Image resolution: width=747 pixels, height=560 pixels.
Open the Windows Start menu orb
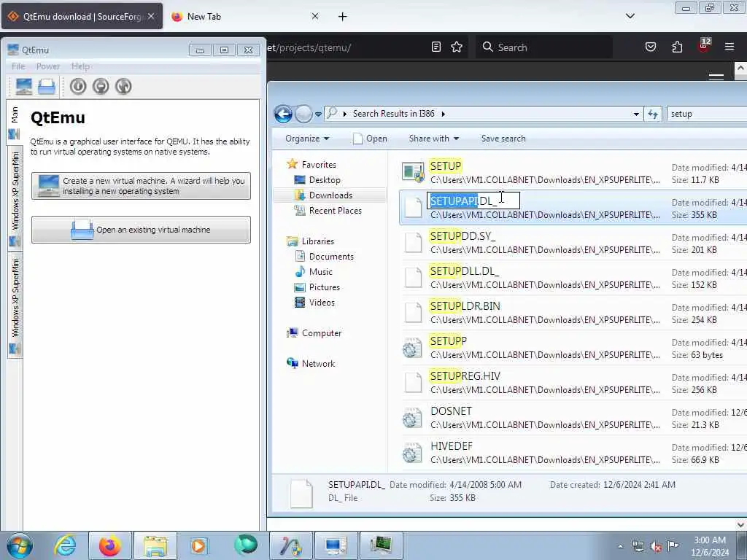(20, 545)
